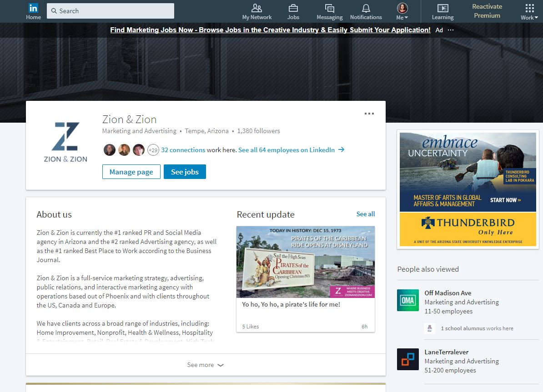Open Messaging

pyautogui.click(x=329, y=11)
